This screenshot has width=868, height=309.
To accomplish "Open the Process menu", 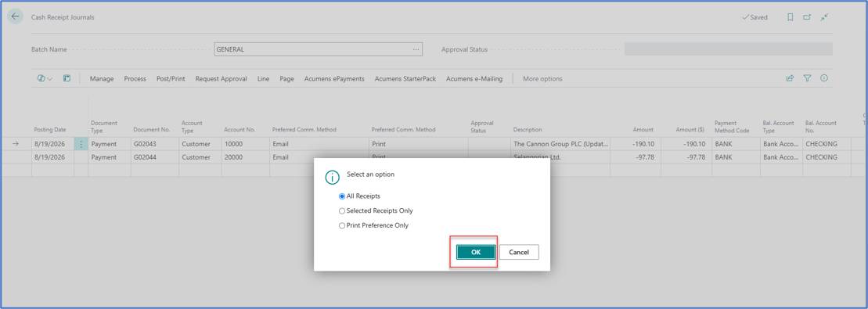I will pos(135,79).
